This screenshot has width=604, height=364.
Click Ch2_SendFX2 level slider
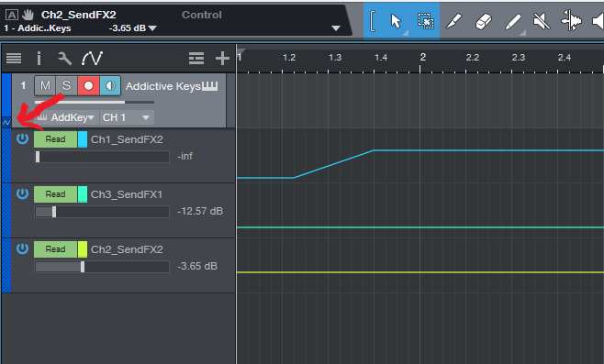click(102, 267)
